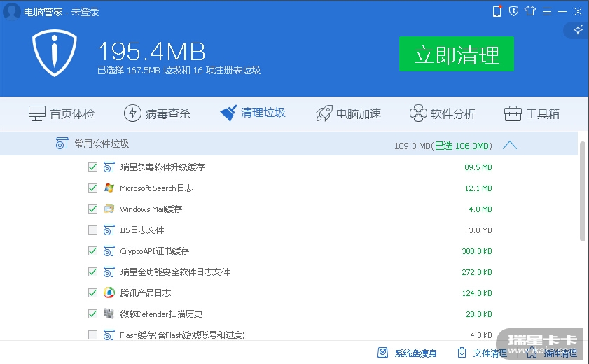Click the sparkle star button at right edge

[x=578, y=30]
